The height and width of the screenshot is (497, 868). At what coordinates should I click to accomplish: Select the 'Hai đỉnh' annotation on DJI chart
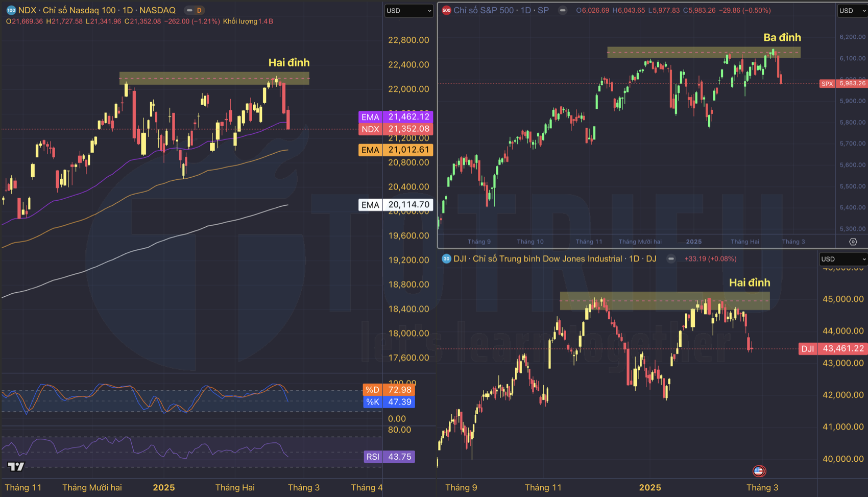point(750,282)
